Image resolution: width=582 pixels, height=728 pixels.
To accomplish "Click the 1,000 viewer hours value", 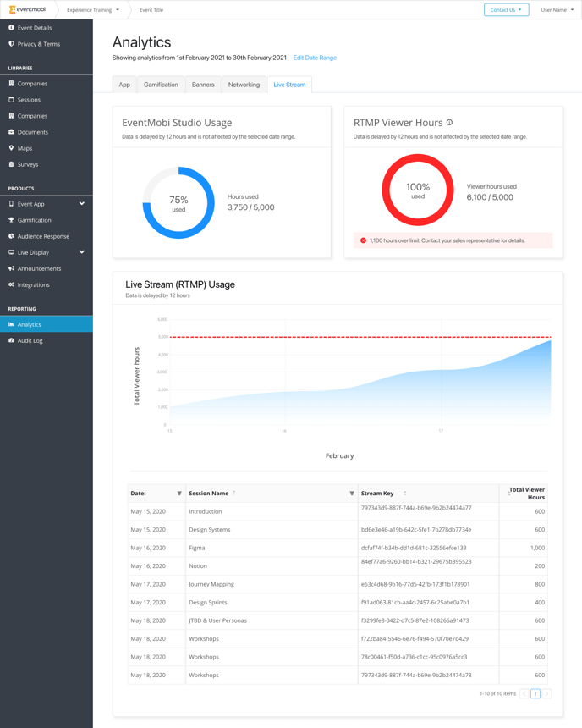I will 537,548.
